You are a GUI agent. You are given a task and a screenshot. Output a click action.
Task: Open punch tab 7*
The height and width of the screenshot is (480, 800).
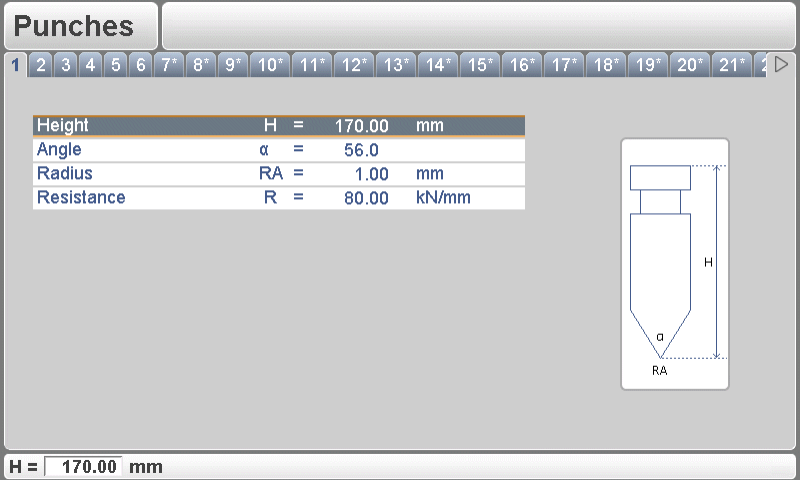click(168, 65)
